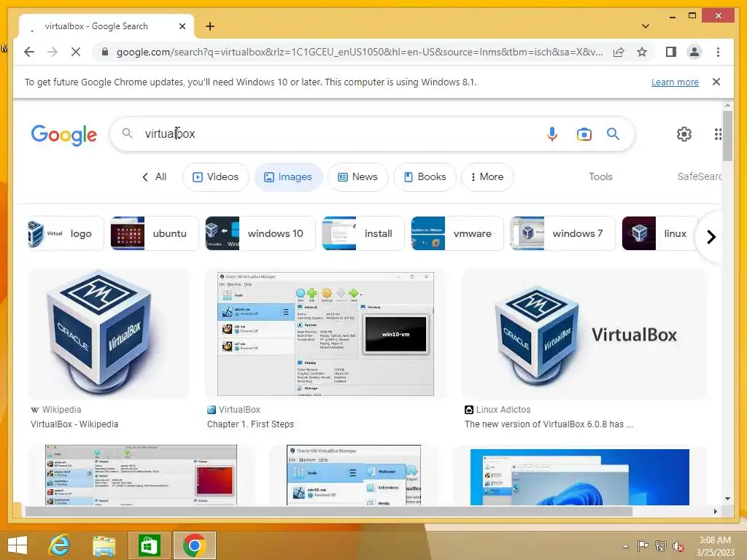Expand the More search filters menu

click(487, 176)
